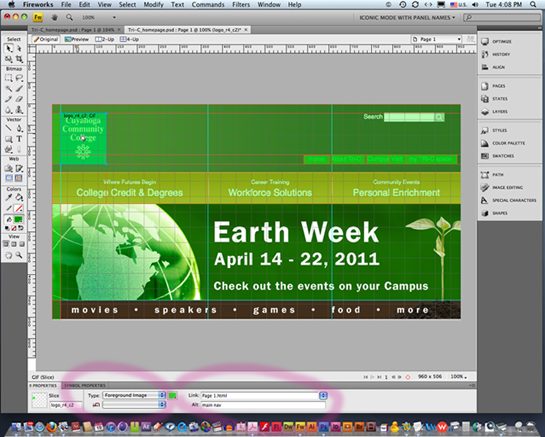Open the Filters menu
545x437 pixels.
[241, 5]
